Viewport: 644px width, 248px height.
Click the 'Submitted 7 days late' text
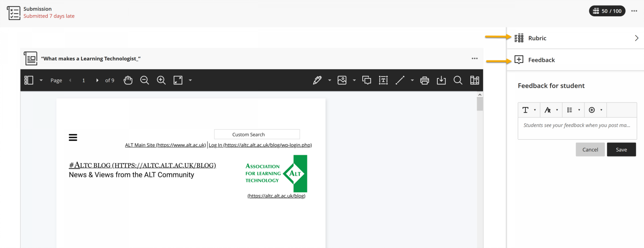click(49, 16)
